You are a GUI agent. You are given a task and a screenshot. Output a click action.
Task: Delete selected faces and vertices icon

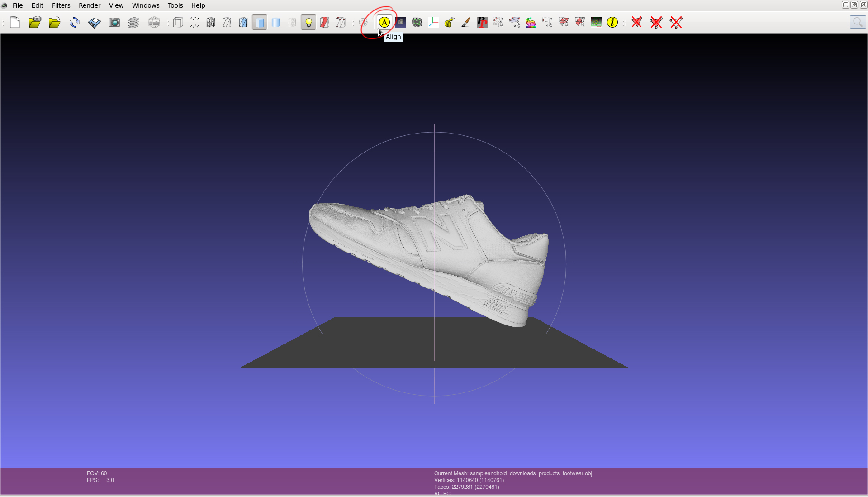(656, 22)
